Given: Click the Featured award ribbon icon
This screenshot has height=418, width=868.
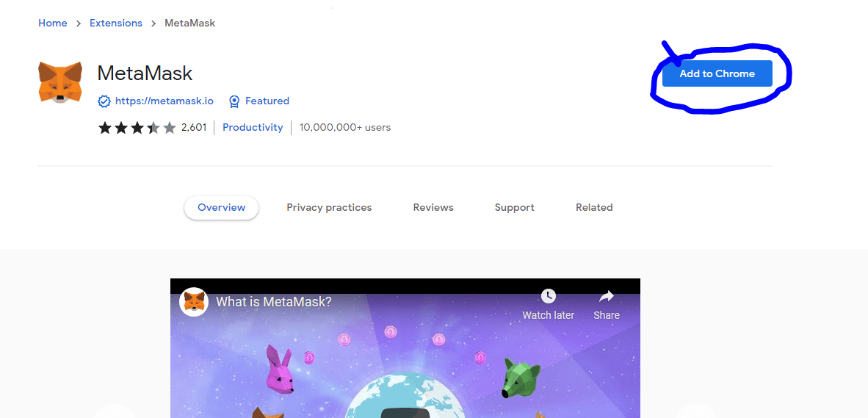Looking at the screenshot, I should [234, 101].
